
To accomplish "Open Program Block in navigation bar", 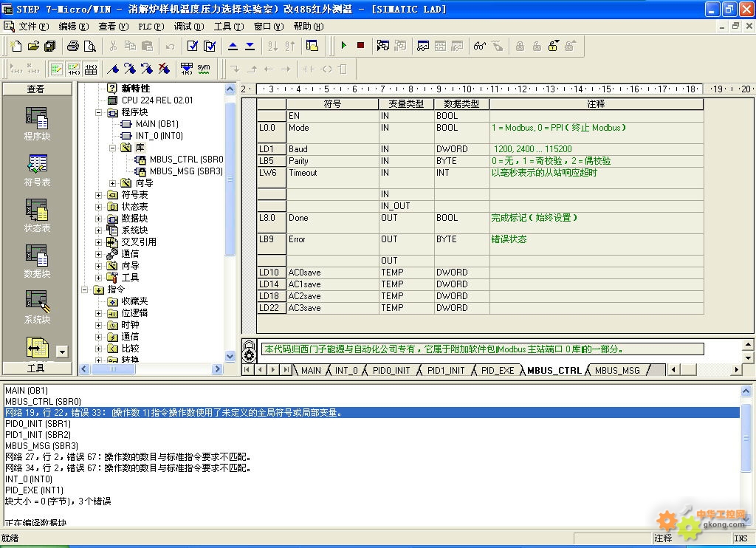I will coord(37,124).
